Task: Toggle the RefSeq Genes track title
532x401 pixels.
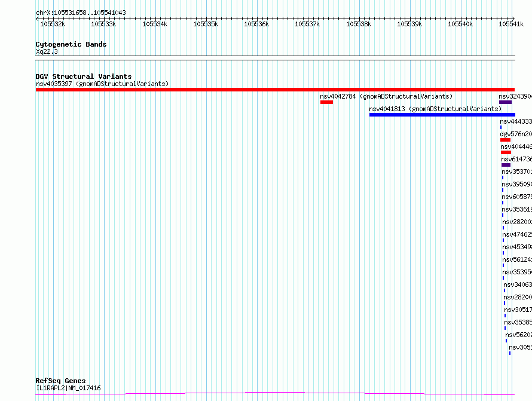Action: [60, 381]
